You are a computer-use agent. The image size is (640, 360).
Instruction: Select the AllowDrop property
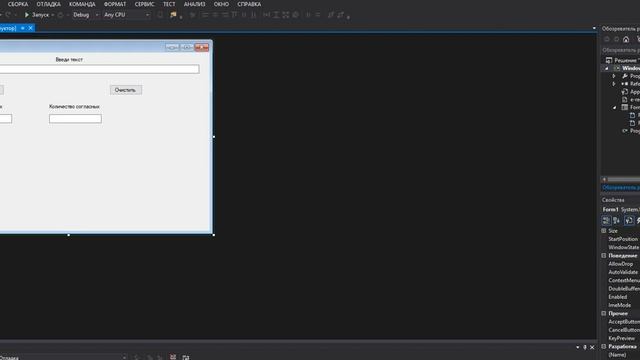(620, 264)
